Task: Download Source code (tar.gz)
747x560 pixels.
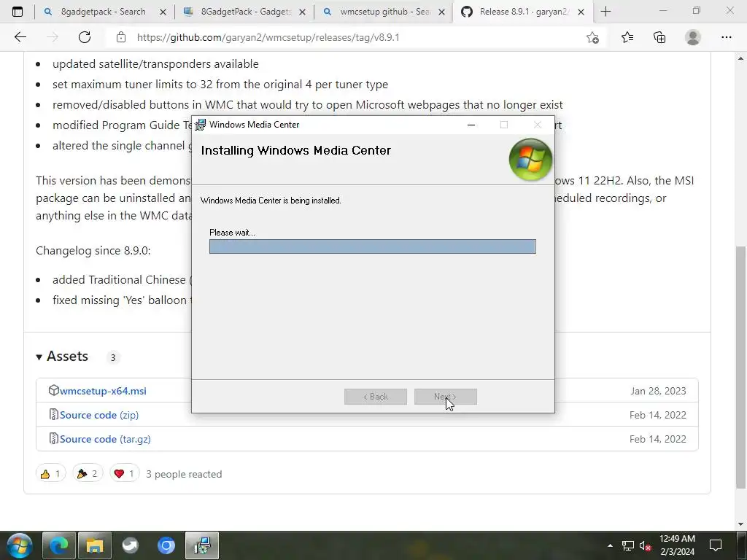Action: click(105, 439)
